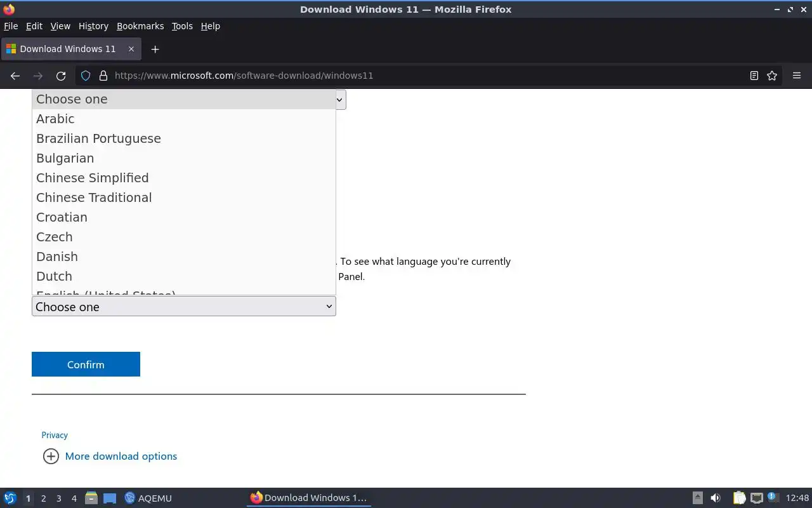Click the Confirm button
Screen dimensions: 812x508
[x=86, y=364]
